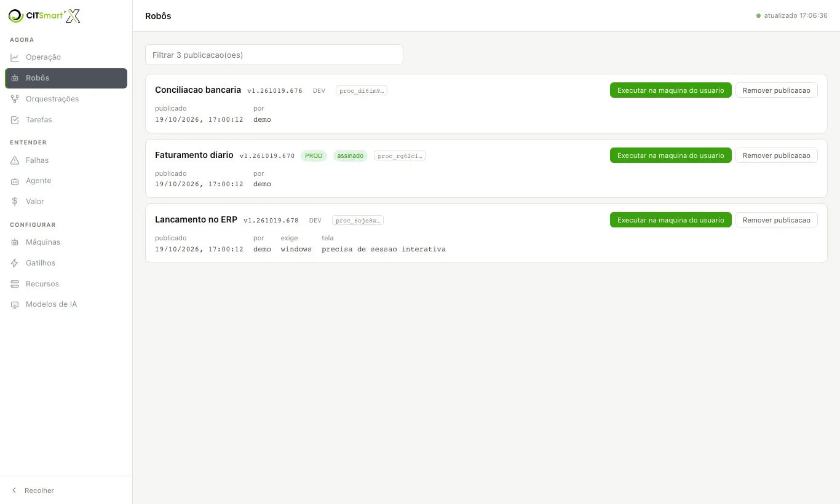Click version v1.261019.670 text
The width and height of the screenshot is (840, 504).
[267, 156]
